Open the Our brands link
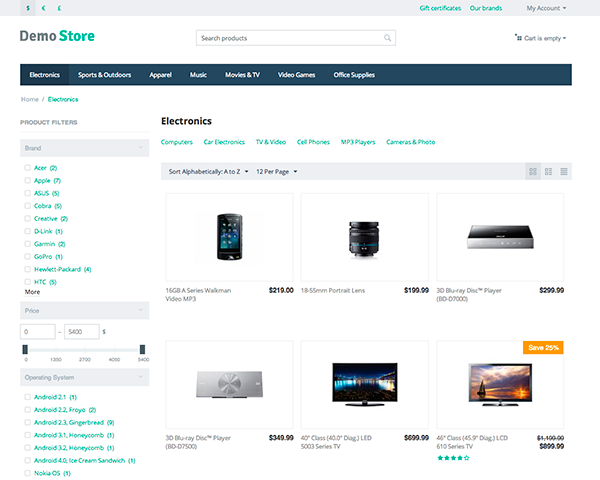600x480 pixels. pyautogui.click(x=486, y=8)
